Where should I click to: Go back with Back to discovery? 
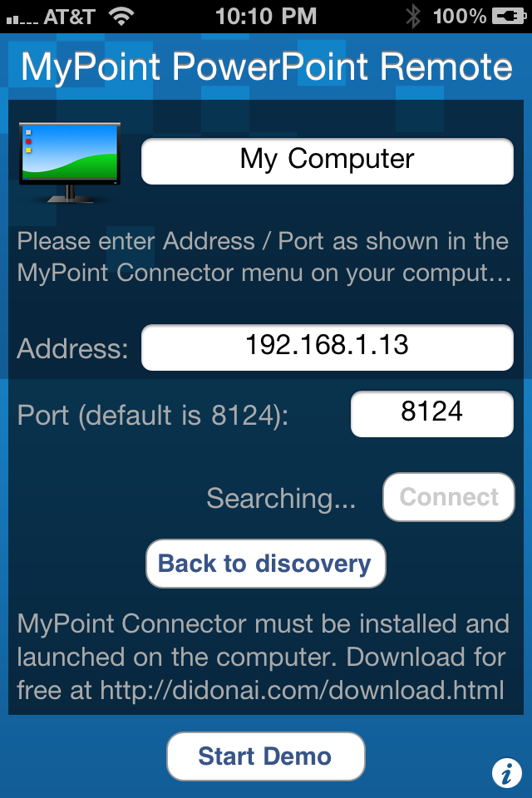(x=266, y=564)
